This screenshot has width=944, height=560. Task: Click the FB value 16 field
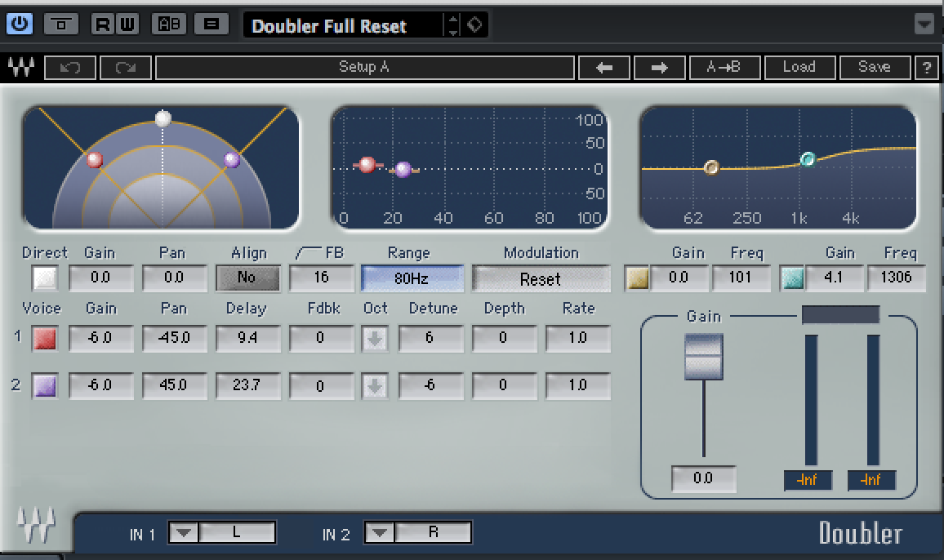click(x=321, y=278)
